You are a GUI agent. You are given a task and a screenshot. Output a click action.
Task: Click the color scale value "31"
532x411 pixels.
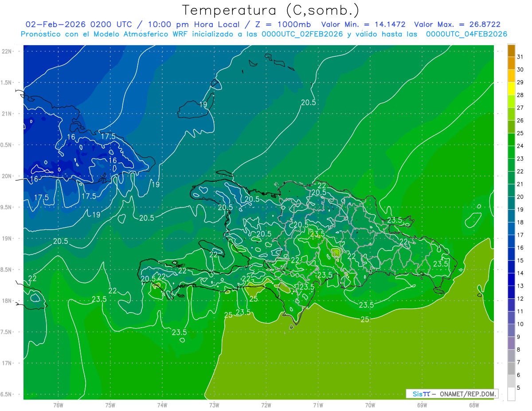[x=520, y=57]
